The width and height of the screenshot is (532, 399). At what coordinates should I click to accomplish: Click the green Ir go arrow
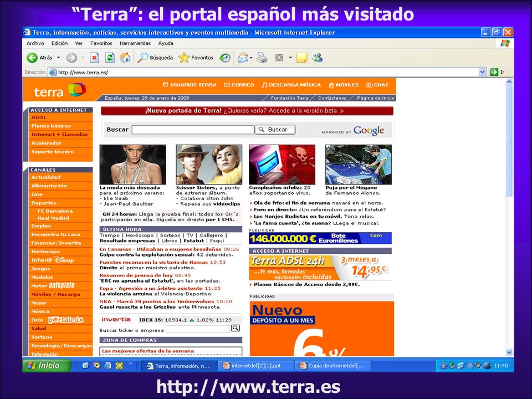coord(494,72)
